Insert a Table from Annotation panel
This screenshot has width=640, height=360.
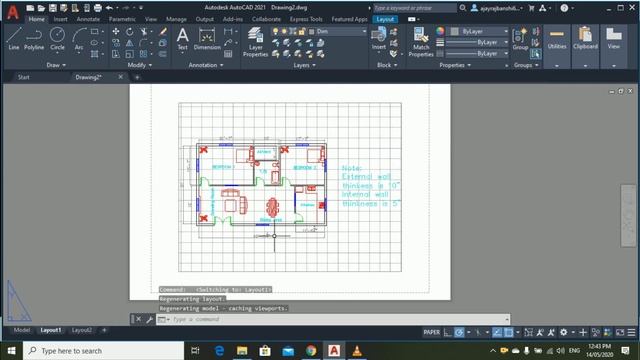point(228,54)
